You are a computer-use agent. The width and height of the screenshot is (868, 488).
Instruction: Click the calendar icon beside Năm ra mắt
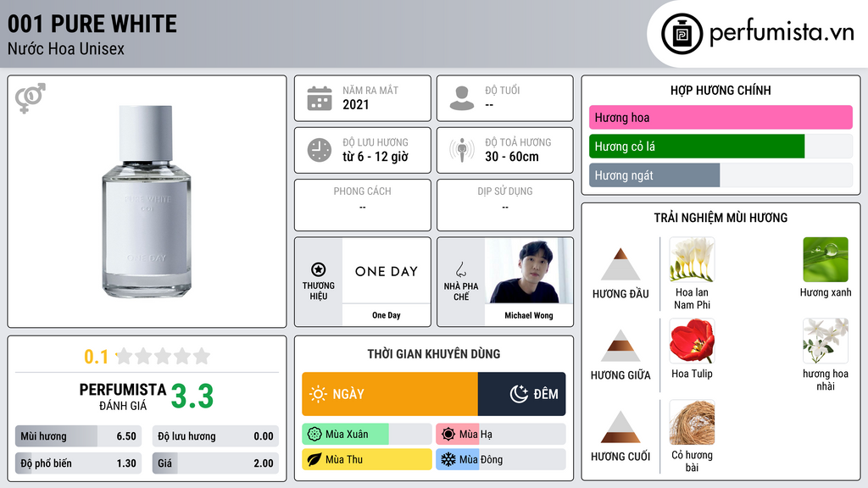pos(320,98)
